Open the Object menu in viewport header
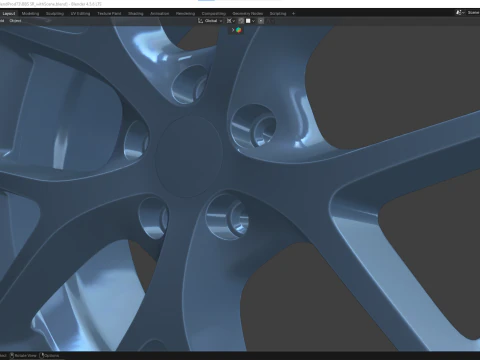The width and height of the screenshot is (480, 360). (x=15, y=21)
